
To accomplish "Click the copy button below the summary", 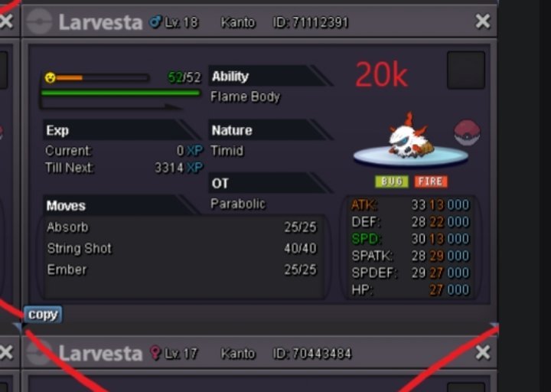I will click(x=43, y=315).
